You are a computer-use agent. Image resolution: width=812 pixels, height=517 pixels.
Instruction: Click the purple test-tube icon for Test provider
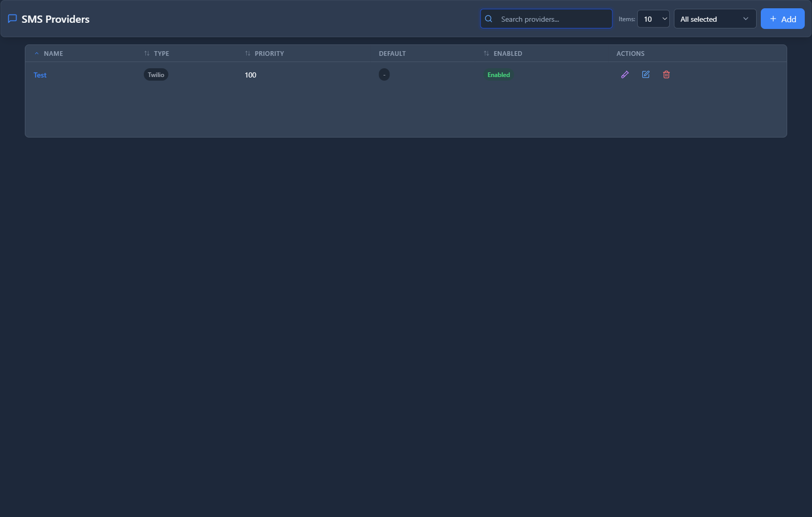[625, 74]
